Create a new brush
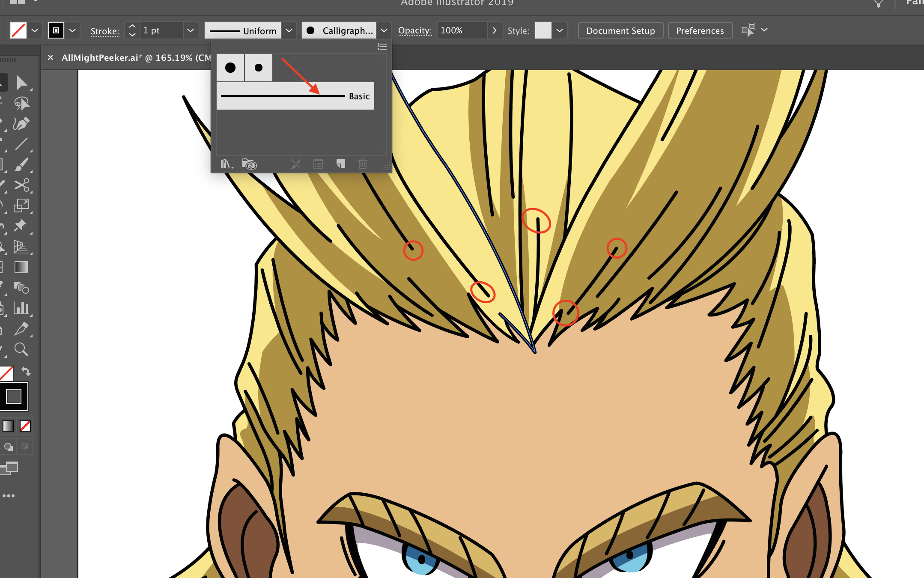Screen dimensions: 924x578 pyautogui.click(x=341, y=164)
